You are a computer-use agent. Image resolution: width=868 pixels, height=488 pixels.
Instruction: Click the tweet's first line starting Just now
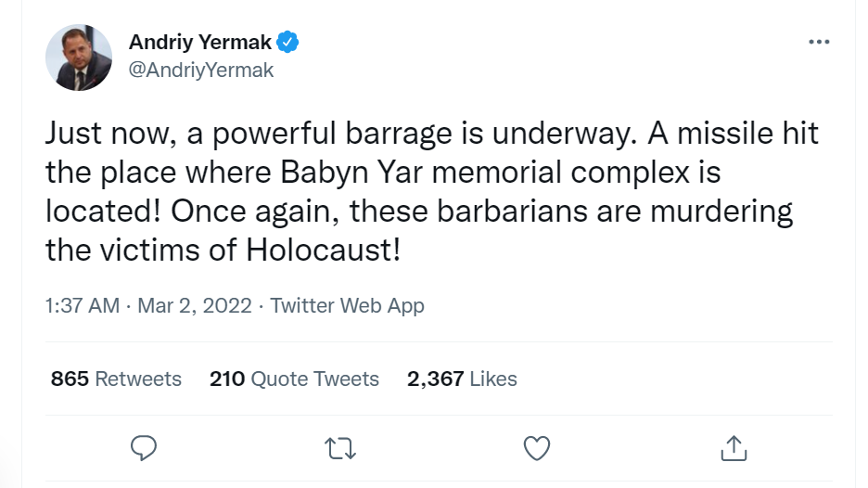432,134
